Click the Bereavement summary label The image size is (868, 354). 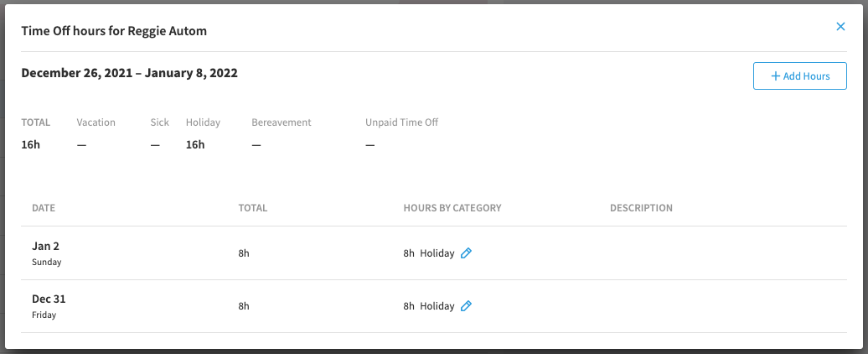[282, 122]
